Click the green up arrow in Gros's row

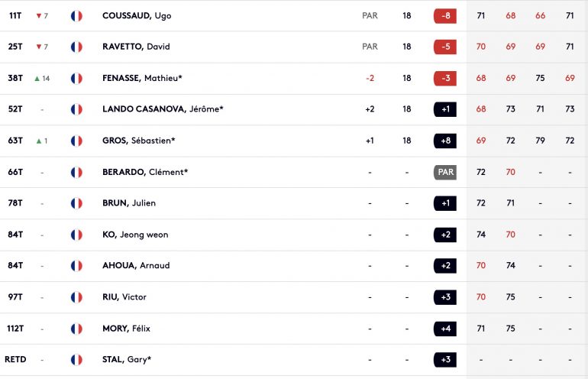tap(39, 141)
